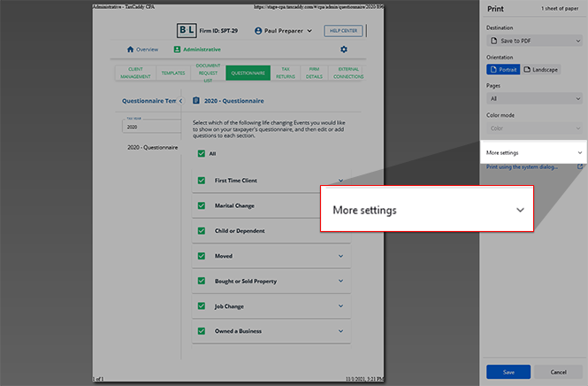This screenshot has width=588, height=386.
Task: Click the BL firm logo
Action: (187, 30)
